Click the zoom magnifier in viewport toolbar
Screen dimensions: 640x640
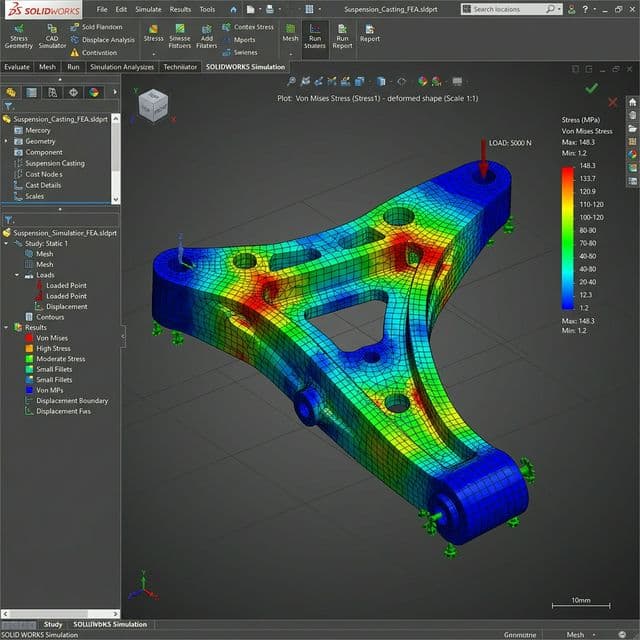291,81
